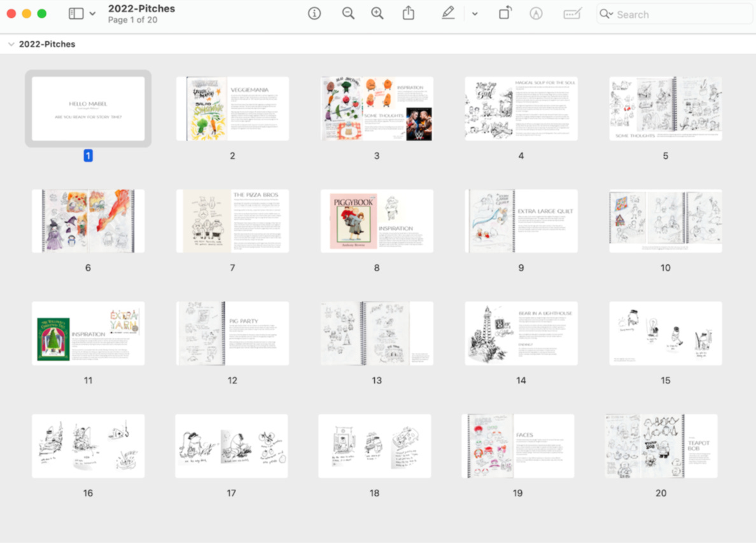The image size is (756, 543).
Task: Open page 7 The Pizza Bros thumbnail
Action: pyautogui.click(x=232, y=221)
